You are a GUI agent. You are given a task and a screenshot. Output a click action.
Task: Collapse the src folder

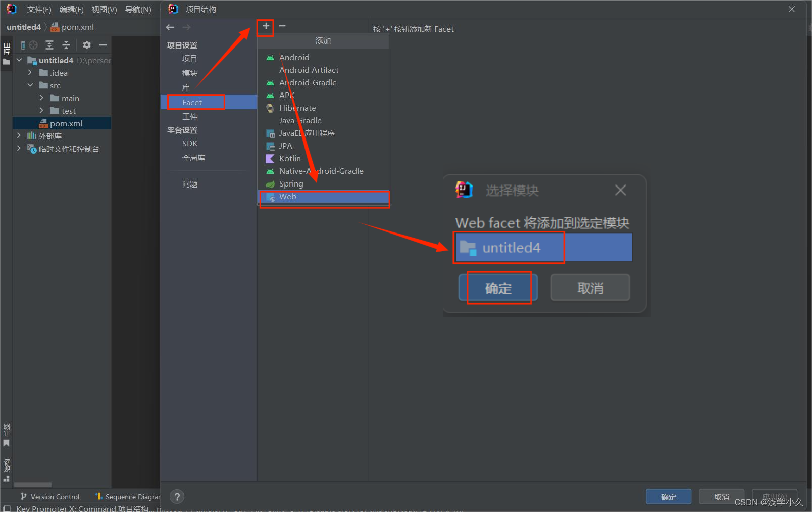[x=30, y=85]
